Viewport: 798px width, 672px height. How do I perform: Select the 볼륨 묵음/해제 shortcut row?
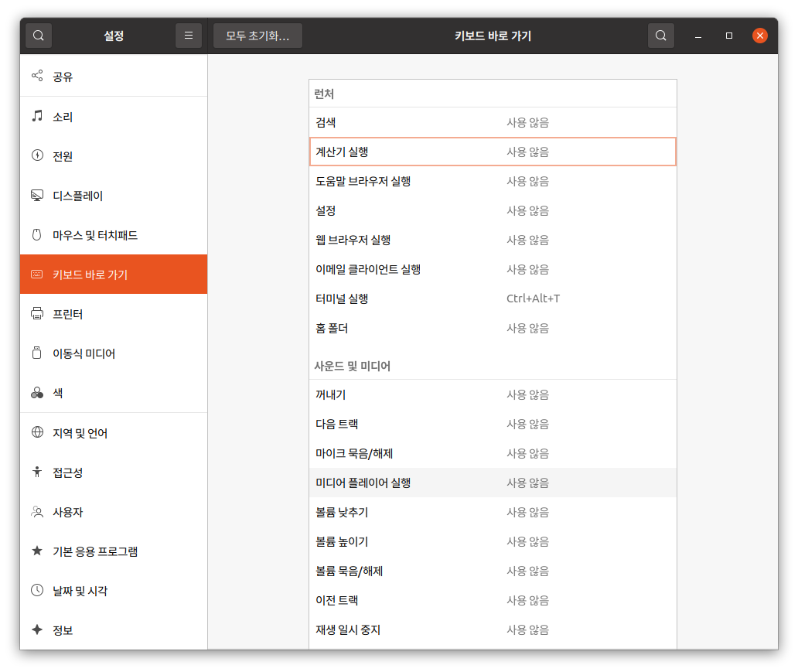493,571
